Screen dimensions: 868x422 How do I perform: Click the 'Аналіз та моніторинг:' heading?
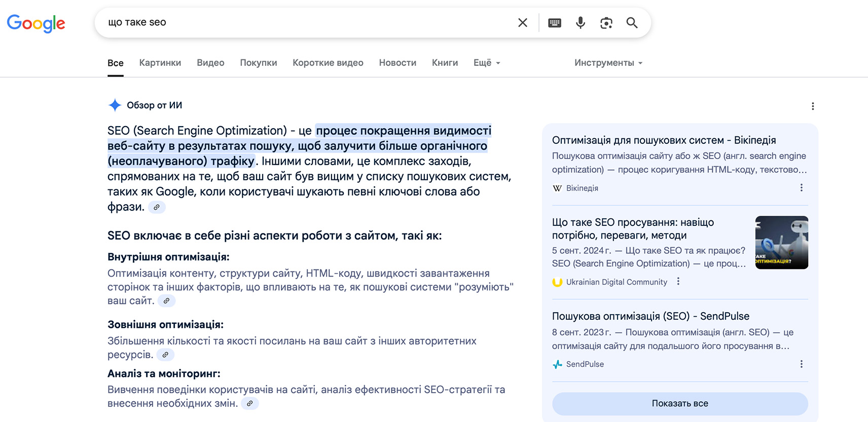tap(164, 373)
